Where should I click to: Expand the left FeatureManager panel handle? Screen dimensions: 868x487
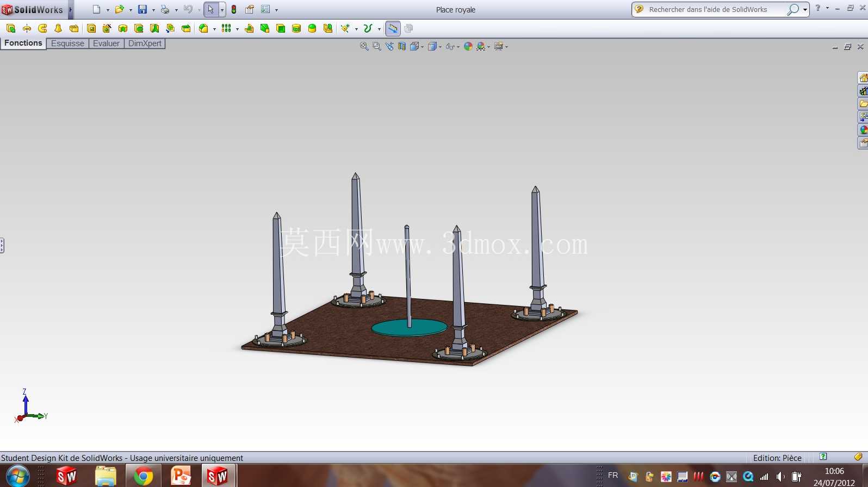[2, 246]
